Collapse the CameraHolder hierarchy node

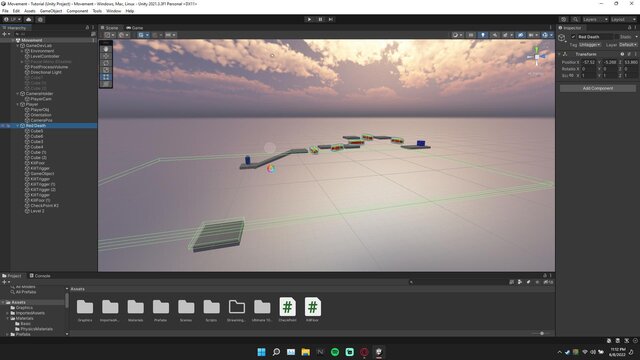coord(18,94)
